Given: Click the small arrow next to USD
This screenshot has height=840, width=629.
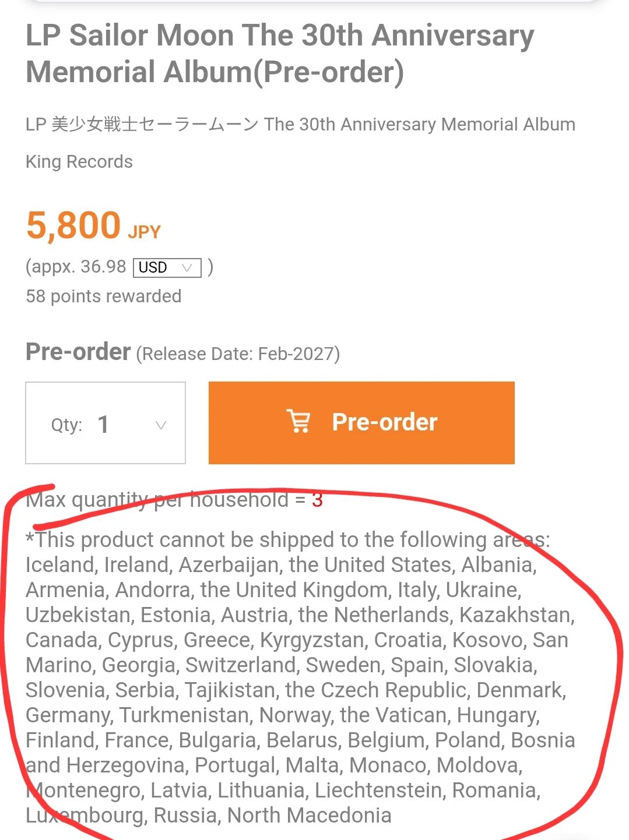Looking at the screenshot, I should pyautogui.click(x=187, y=268).
